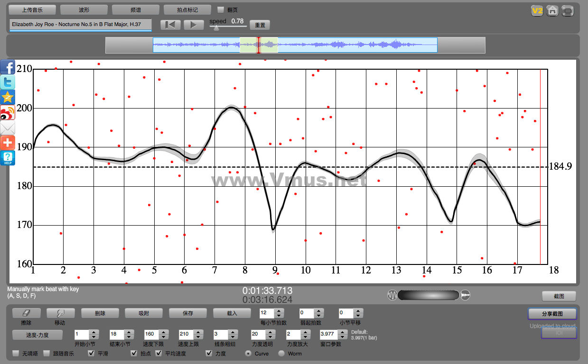Toggle the fullscreen icon at top right
The height and width of the screenshot is (364, 588).
567,11
